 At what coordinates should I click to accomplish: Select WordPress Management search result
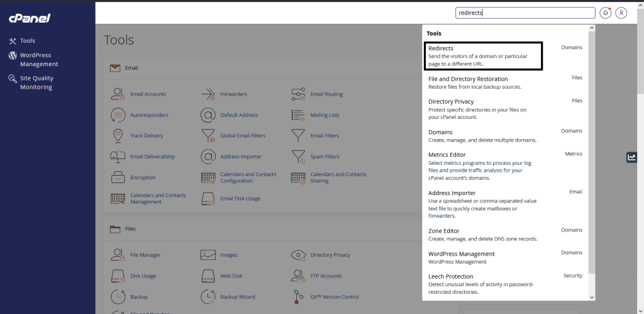[x=505, y=257]
